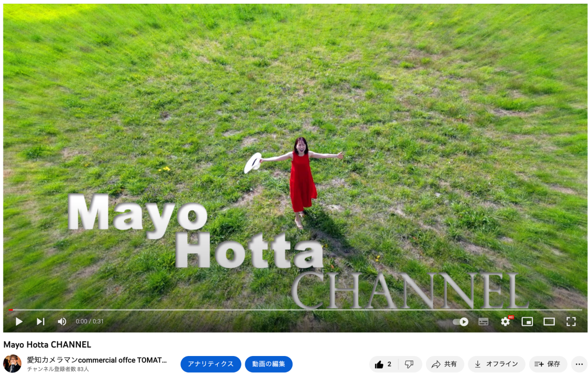The width and height of the screenshot is (588, 379).
Task: Switch to theater mode
Action: point(549,322)
